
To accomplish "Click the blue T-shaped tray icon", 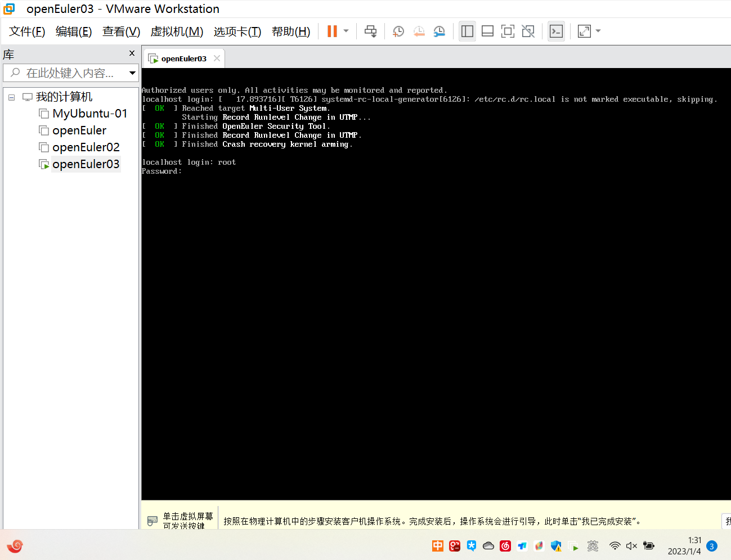I will tap(522, 545).
